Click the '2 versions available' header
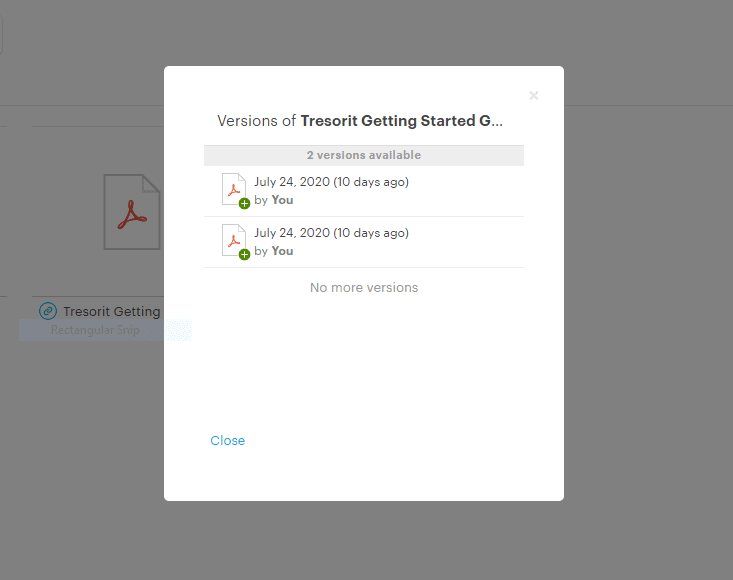733x580 pixels. (x=364, y=155)
